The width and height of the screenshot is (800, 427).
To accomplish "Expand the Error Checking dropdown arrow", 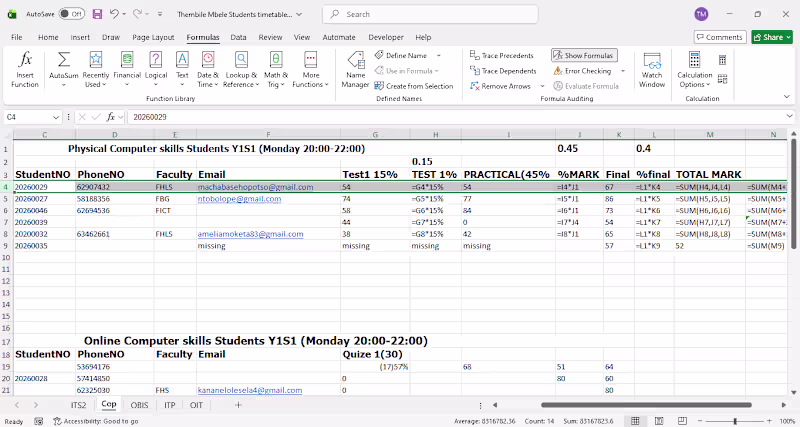I will point(623,71).
